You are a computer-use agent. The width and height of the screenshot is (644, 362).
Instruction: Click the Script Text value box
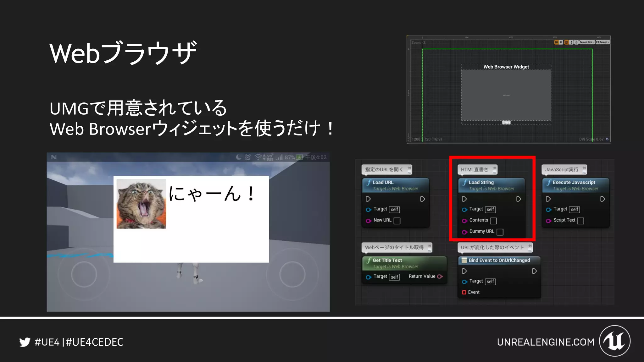pos(581,221)
